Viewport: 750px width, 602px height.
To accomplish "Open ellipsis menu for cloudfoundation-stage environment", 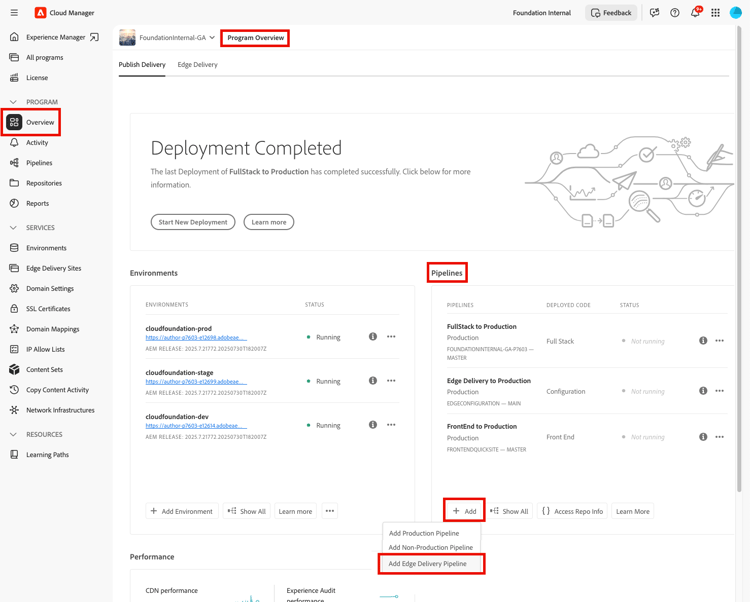I will (391, 381).
